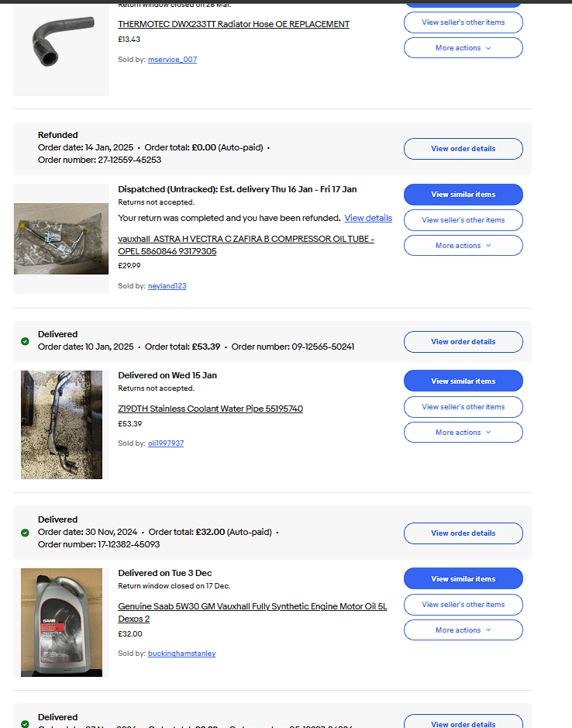
Task: Open View details link for completed return
Action: (368, 218)
